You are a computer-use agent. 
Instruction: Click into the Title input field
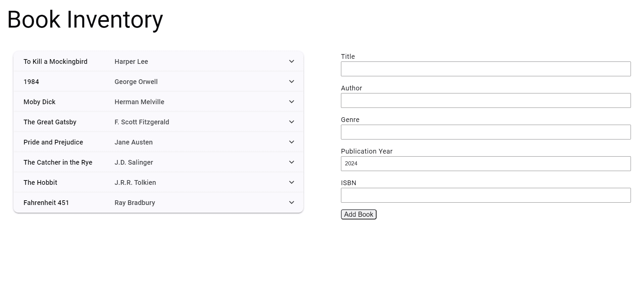tap(486, 69)
